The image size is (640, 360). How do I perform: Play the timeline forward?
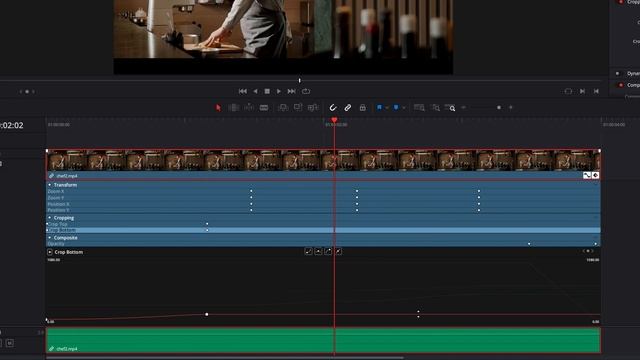tap(279, 91)
